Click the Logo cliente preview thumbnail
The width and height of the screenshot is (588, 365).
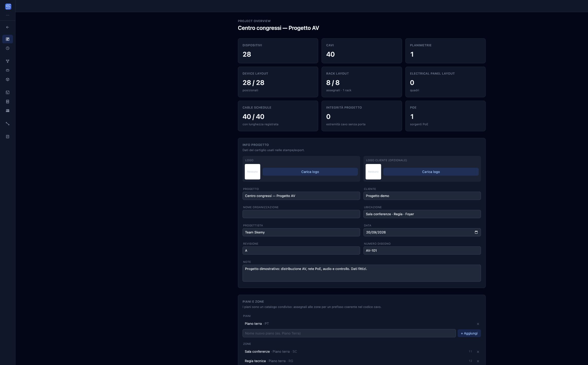pos(373,172)
